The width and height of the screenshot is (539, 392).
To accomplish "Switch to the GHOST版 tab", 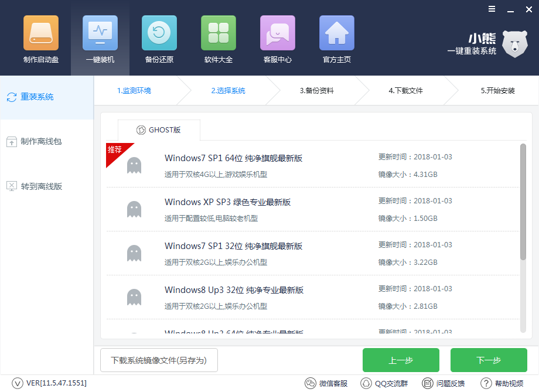I will pyautogui.click(x=159, y=130).
